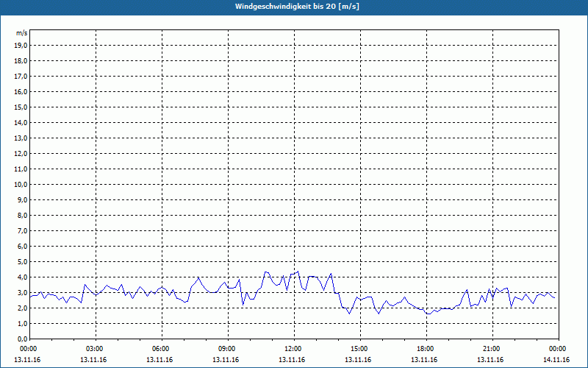This screenshot has height=368, width=588.
Task: Select the '0,0' y-axis origin label
Action: coord(22,339)
